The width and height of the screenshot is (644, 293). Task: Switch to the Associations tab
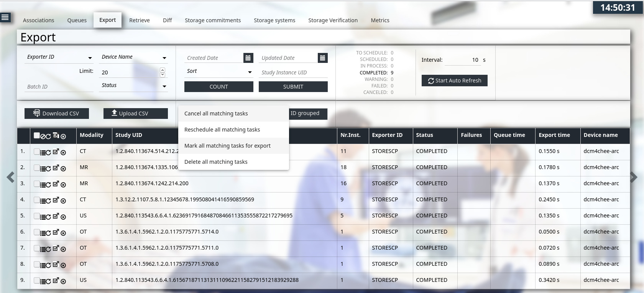click(38, 20)
